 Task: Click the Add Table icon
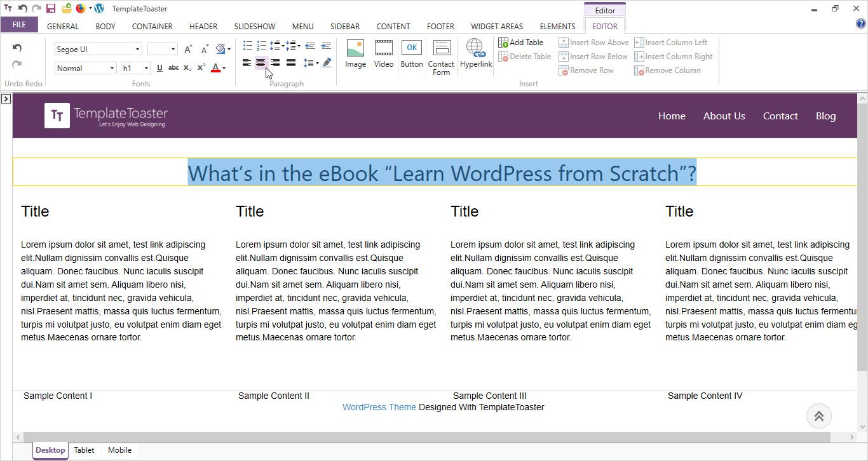(x=503, y=43)
